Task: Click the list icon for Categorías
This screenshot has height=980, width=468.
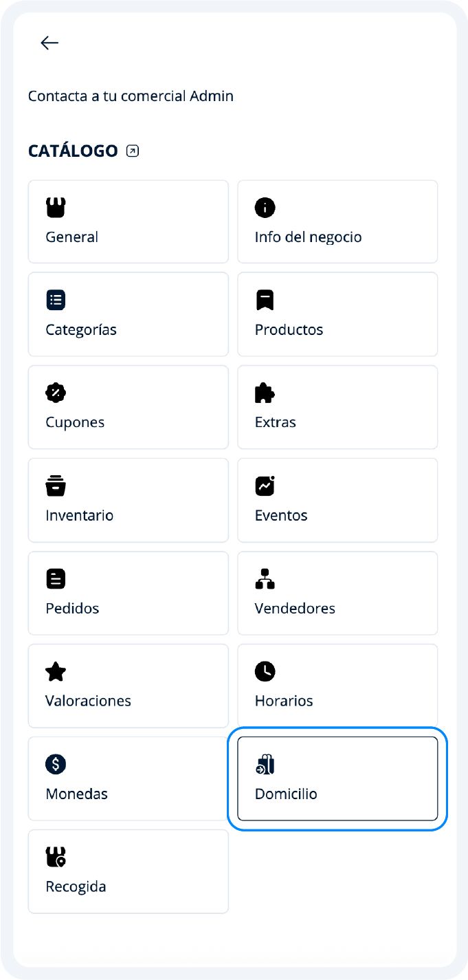Action: (56, 300)
